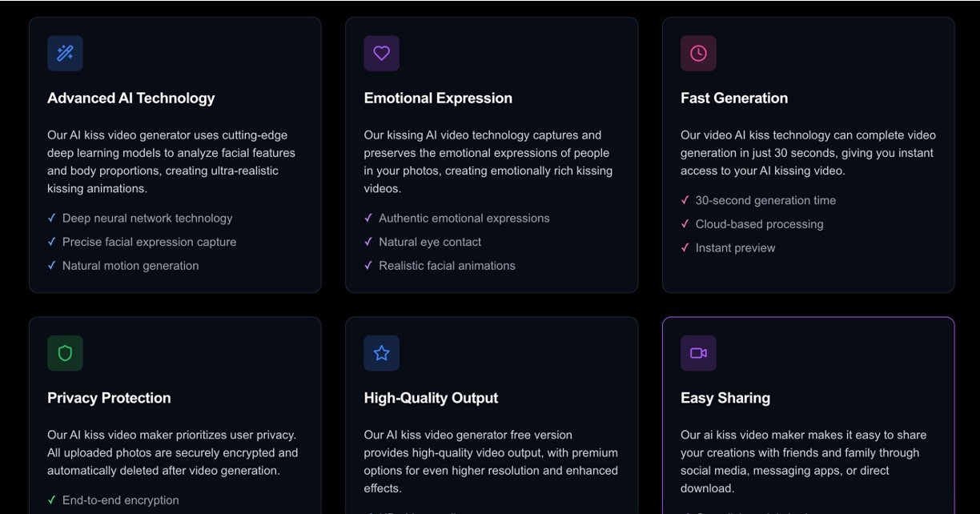This screenshot has height=514, width=980.
Task: Click the Instant preview list item
Action: (735, 248)
